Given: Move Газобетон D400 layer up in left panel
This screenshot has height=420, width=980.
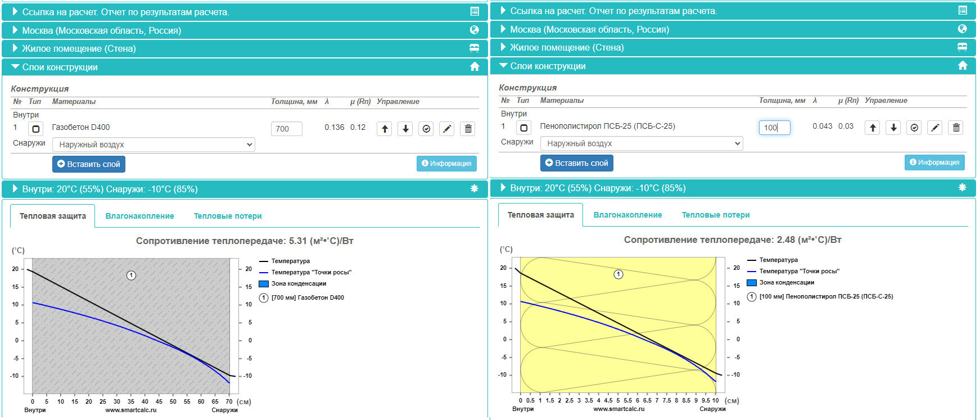Looking at the screenshot, I should click(x=385, y=129).
